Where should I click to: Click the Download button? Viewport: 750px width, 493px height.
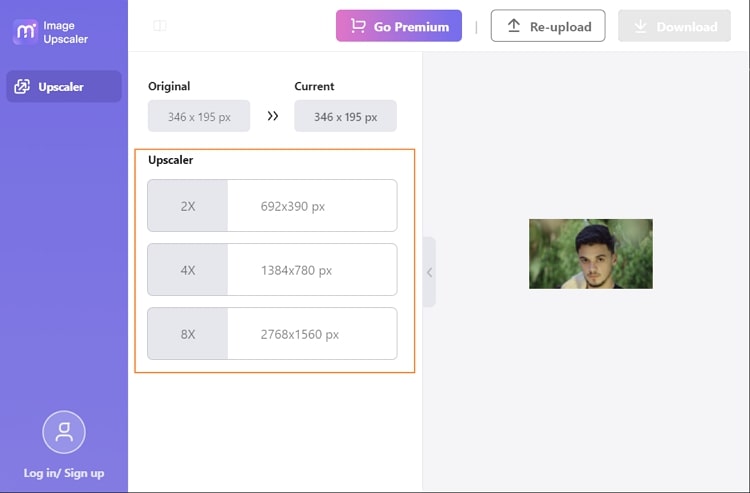click(x=674, y=26)
